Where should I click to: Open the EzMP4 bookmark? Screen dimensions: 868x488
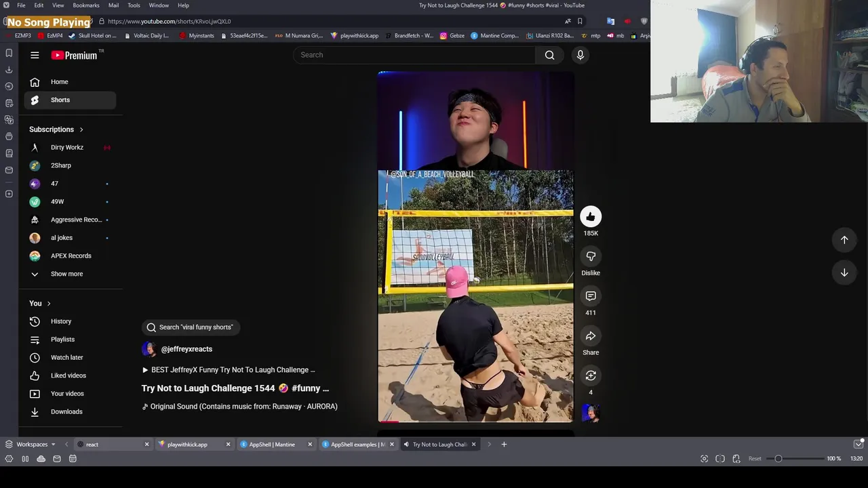click(51, 36)
